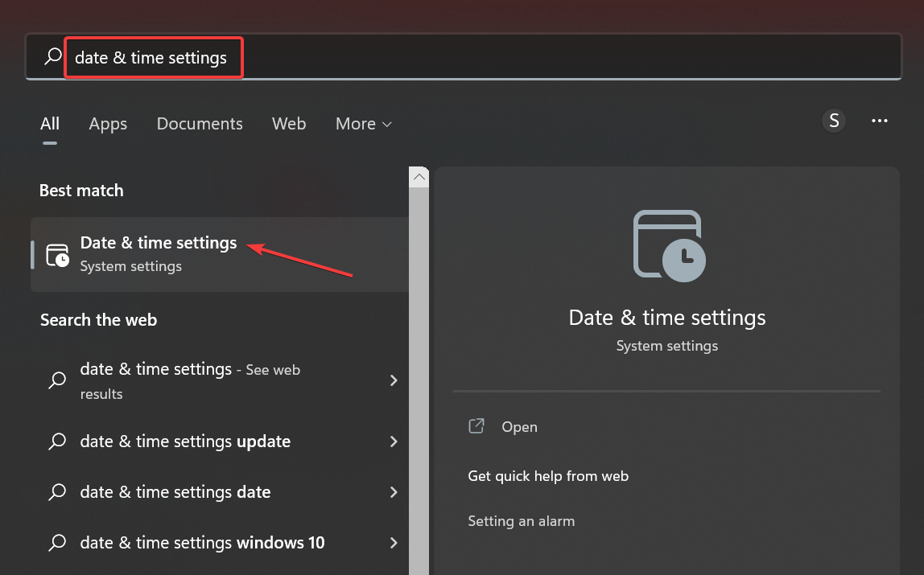Click the Open external-link icon
Screen dimensions: 924x575
click(476, 426)
